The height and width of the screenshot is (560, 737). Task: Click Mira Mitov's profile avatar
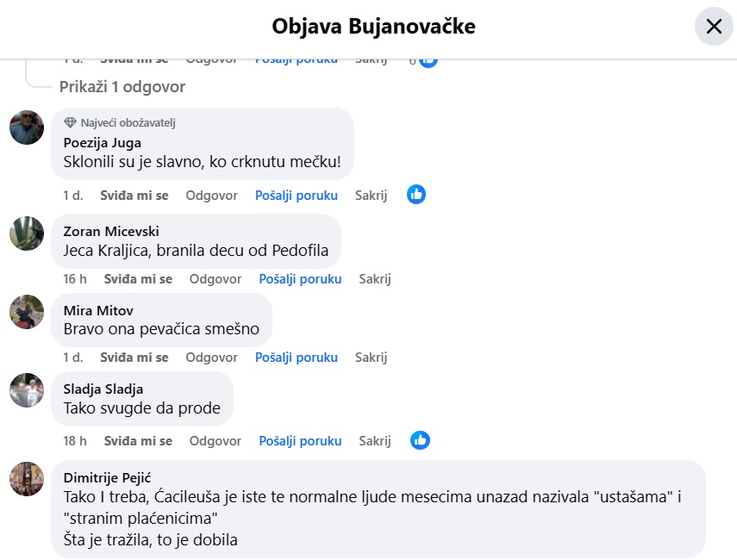27,312
